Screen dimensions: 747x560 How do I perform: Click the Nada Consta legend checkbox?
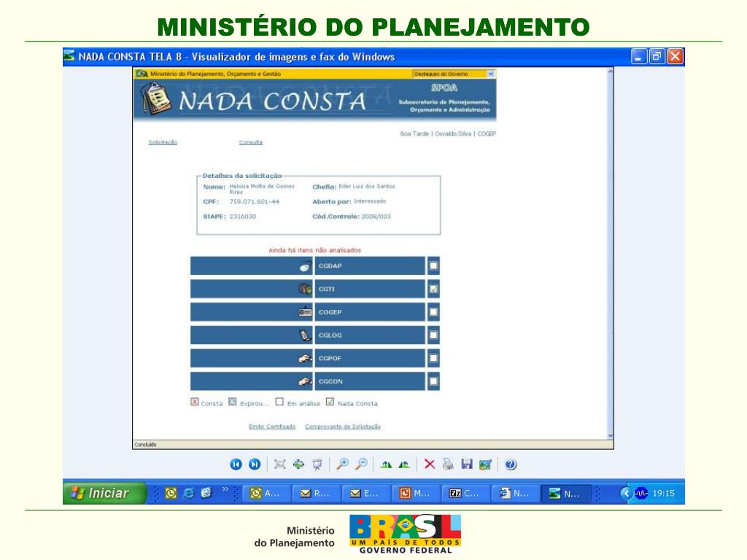coord(330,402)
